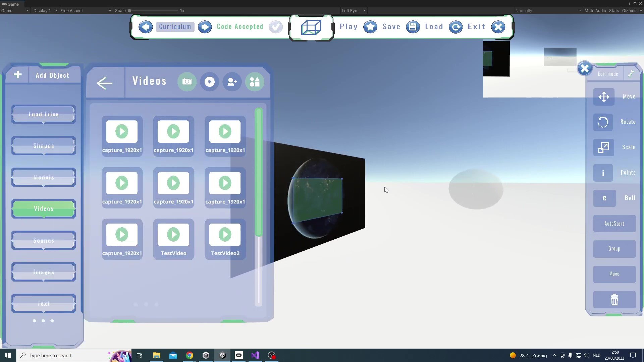Click the Add Object plus icon
Screen dimensions: 644x362
[18, 74]
